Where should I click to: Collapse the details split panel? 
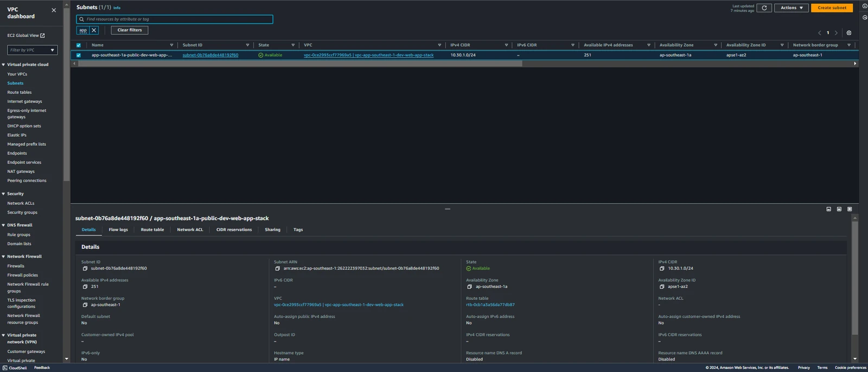pyautogui.click(x=828, y=209)
